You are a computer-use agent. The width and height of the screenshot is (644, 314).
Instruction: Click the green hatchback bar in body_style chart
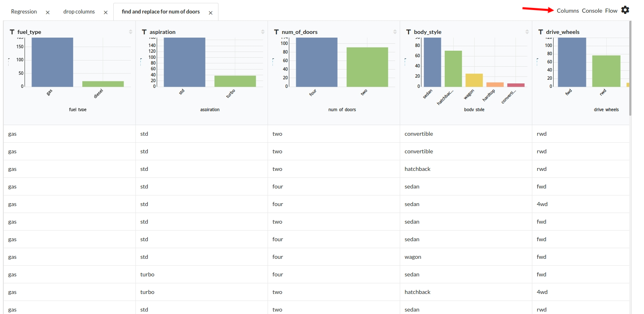pyautogui.click(x=453, y=69)
